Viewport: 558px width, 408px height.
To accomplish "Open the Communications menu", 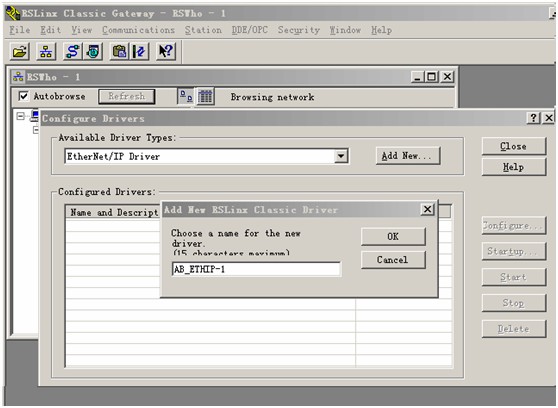I will point(138,30).
